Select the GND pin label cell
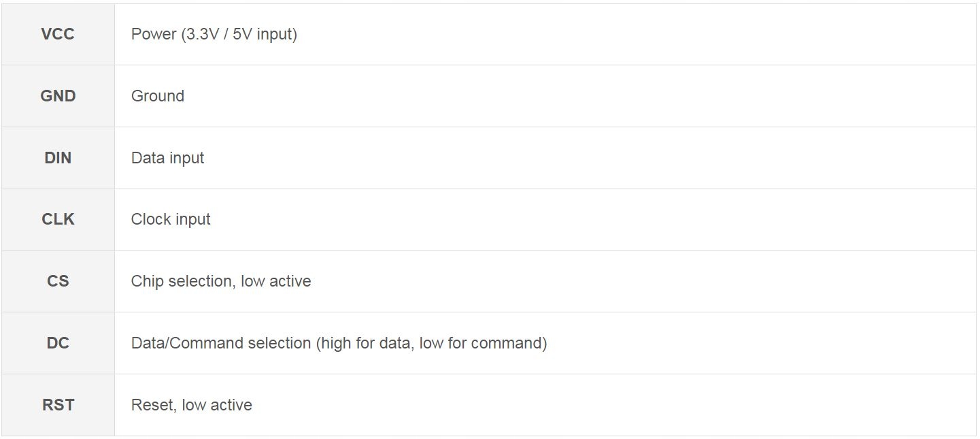The image size is (980, 439). [x=58, y=96]
